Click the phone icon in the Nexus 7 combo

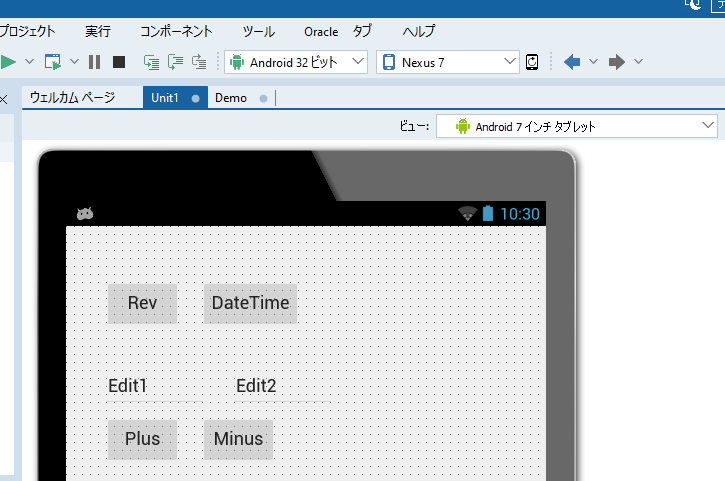click(389, 62)
